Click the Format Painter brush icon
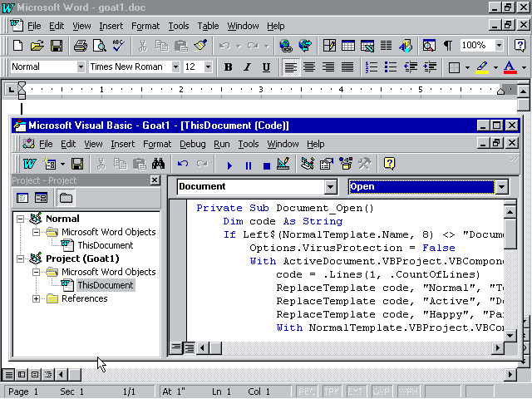Screen dimensions: 532x399 (x=200, y=45)
